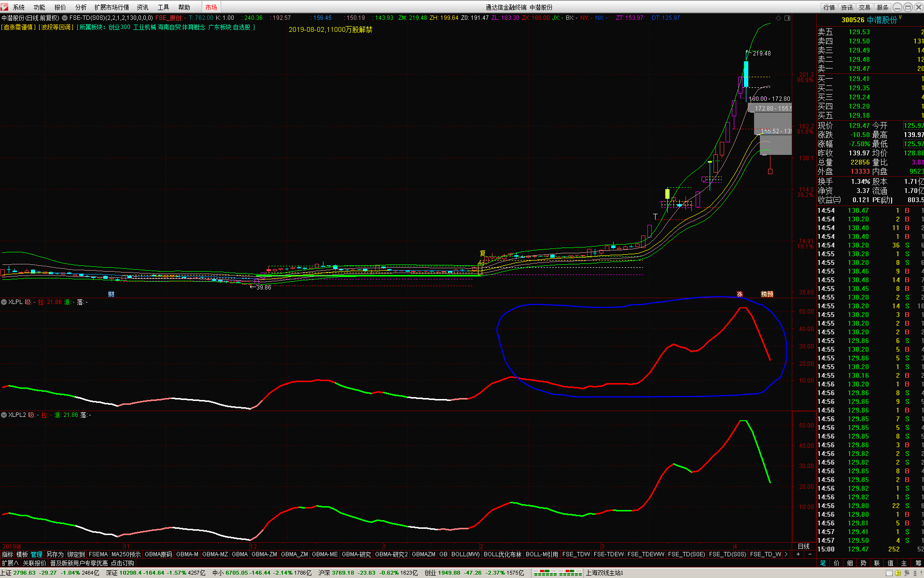Open the 日线 period selector
The width and height of the screenshot is (924, 578).
click(x=804, y=546)
